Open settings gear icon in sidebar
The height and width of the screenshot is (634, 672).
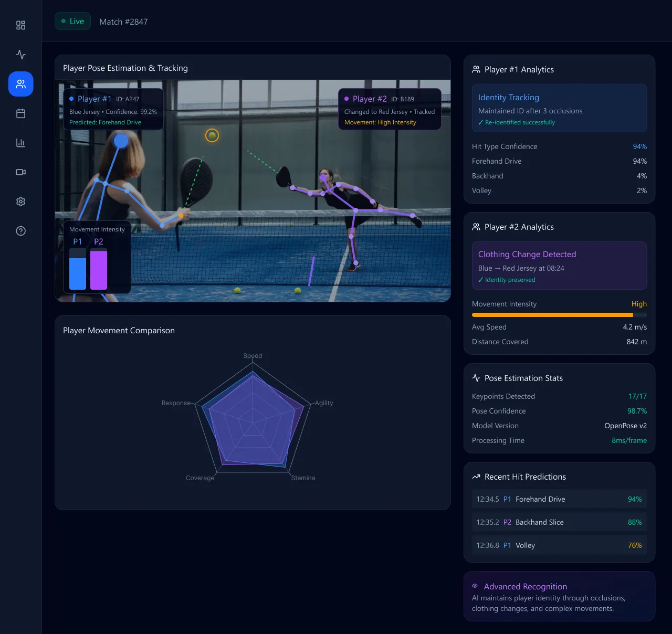tap(21, 202)
